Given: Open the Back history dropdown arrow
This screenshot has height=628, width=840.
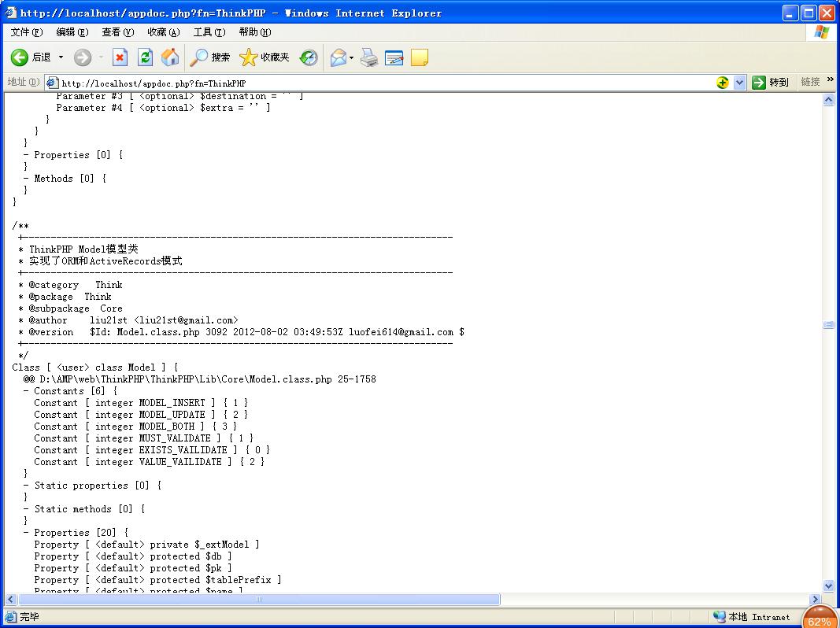Looking at the screenshot, I should click(61, 57).
